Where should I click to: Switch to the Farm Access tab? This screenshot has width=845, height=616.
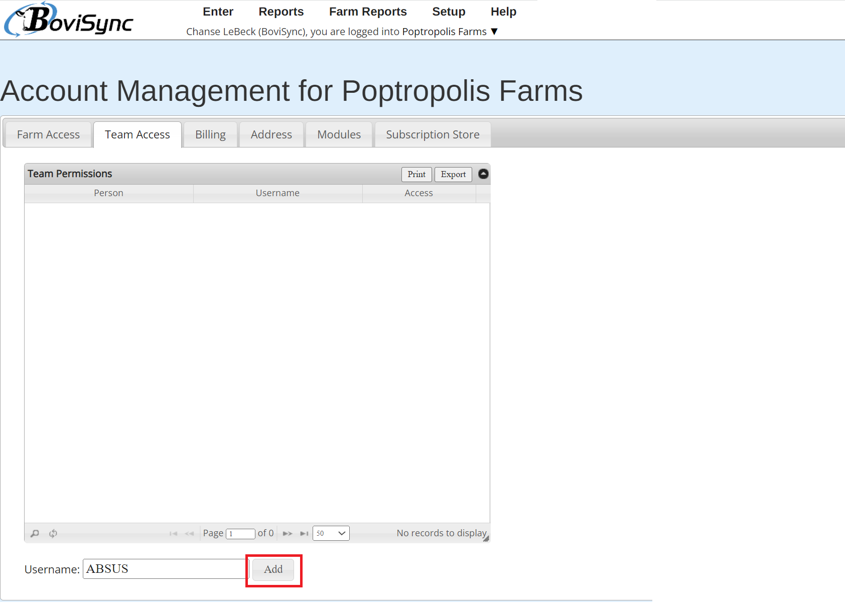(x=48, y=134)
